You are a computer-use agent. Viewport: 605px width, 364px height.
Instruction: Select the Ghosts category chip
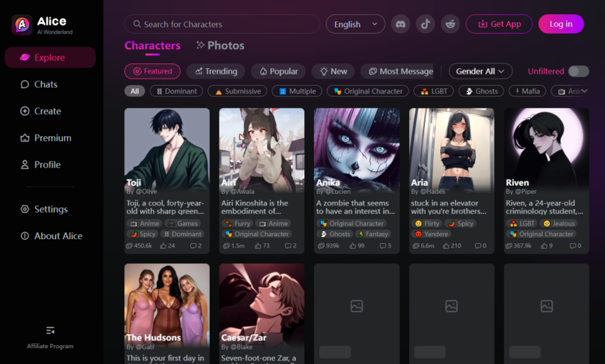pyautogui.click(x=481, y=91)
